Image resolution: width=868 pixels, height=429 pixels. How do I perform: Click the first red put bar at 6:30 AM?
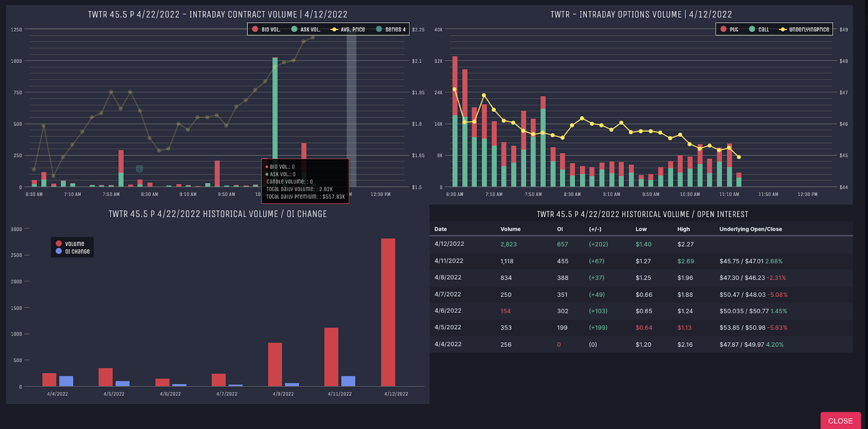455,86
